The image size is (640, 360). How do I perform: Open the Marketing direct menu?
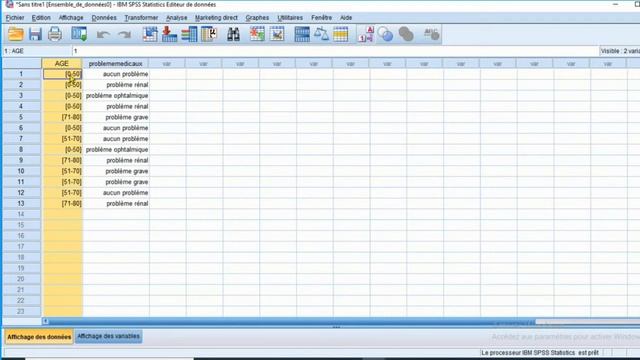tap(216, 18)
